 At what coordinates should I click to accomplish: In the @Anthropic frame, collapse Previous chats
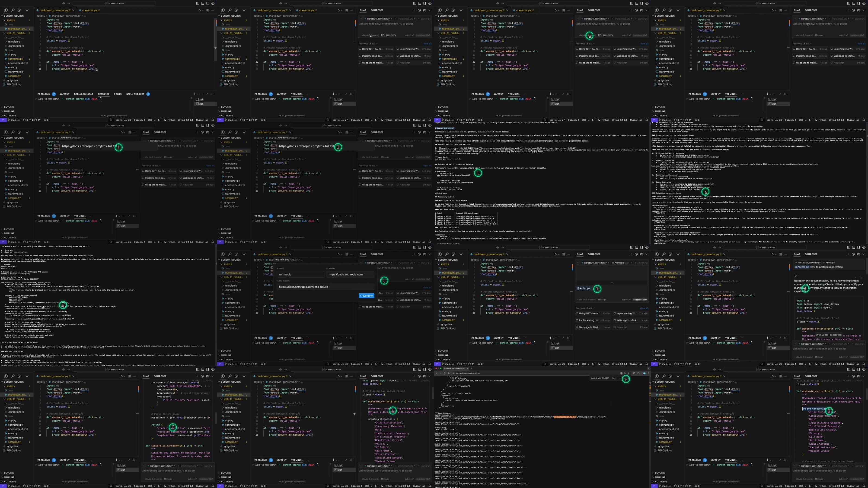(x=585, y=308)
